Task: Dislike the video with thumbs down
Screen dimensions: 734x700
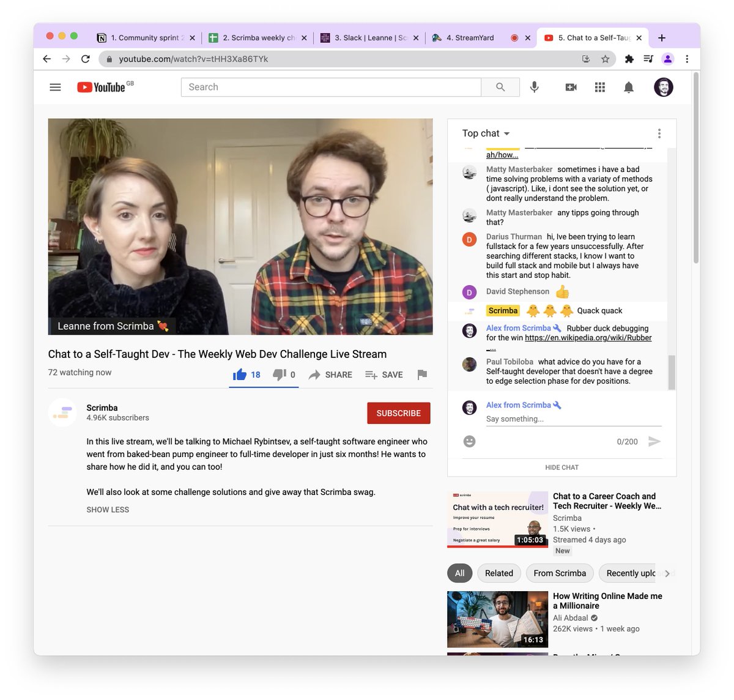Action: (x=279, y=374)
